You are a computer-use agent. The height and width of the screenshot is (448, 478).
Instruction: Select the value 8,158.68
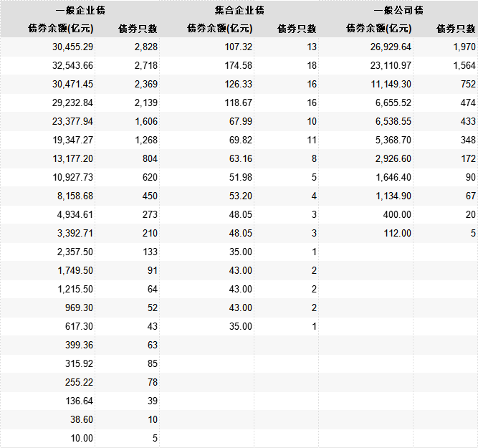[75, 196]
